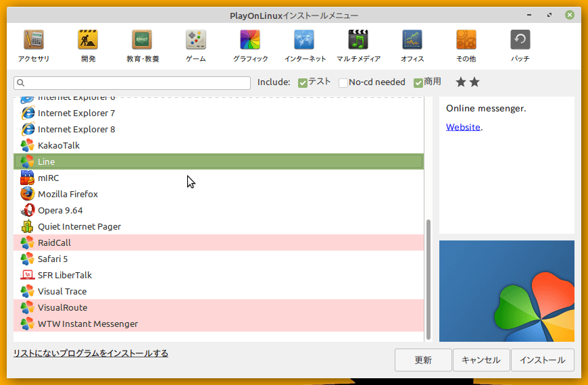
Task: Select Visual Trace in the list
Action: (218, 291)
